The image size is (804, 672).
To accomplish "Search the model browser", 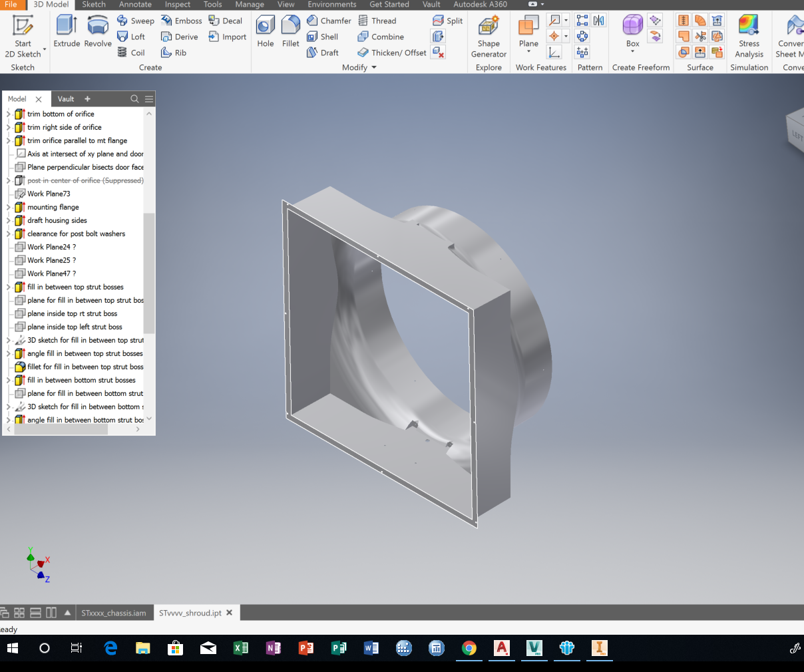I will tap(134, 98).
